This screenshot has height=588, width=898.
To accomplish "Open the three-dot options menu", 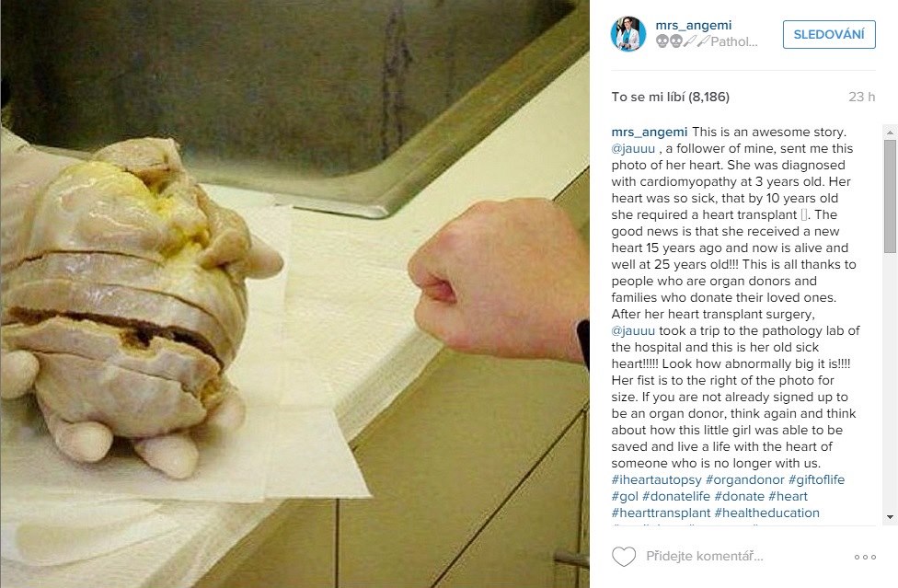I will 865,557.
